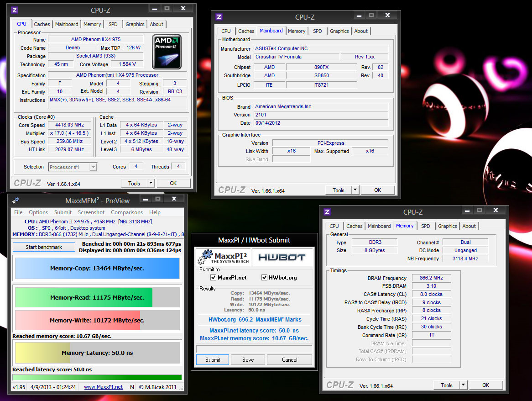Click the Crosshair IV Formula model field
This screenshot has height=401, width=532.
297,57
